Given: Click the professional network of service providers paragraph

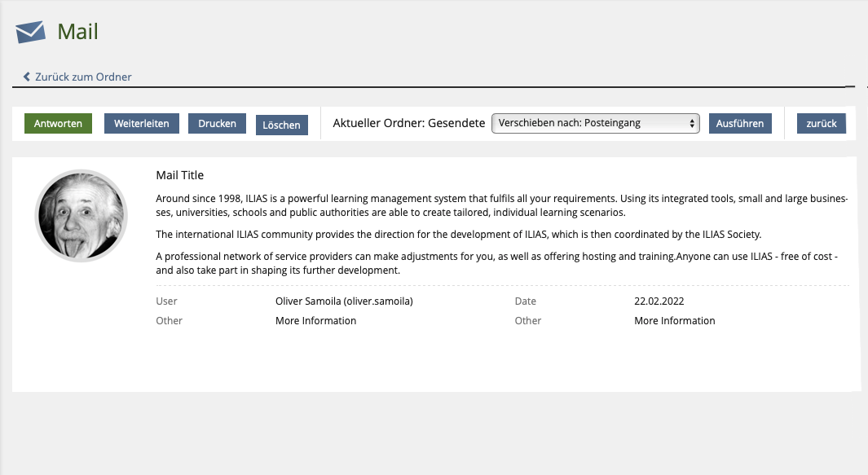Looking at the screenshot, I should [501, 263].
